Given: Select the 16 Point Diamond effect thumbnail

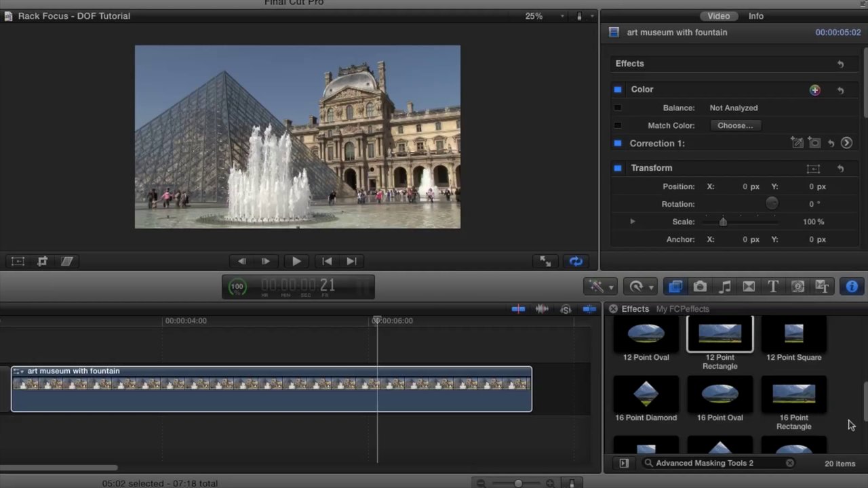Looking at the screenshot, I should [646, 394].
